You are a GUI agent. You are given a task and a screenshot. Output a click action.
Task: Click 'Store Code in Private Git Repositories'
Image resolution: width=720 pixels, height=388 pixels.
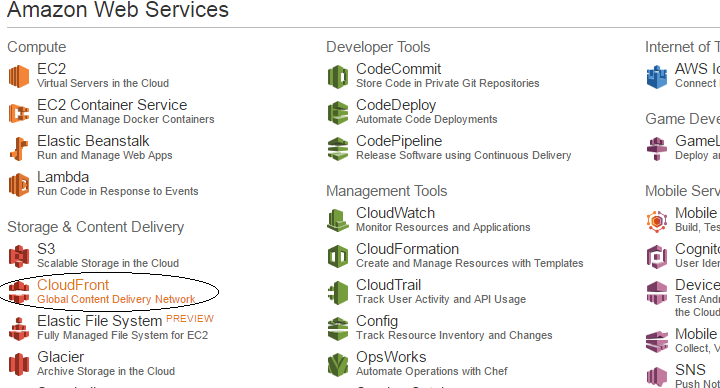point(448,83)
